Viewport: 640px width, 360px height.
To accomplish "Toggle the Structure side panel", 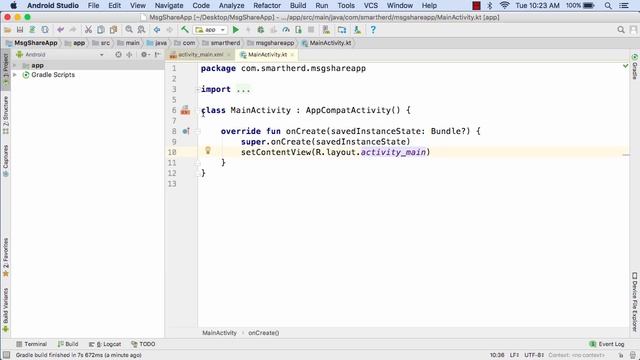I will [6, 115].
